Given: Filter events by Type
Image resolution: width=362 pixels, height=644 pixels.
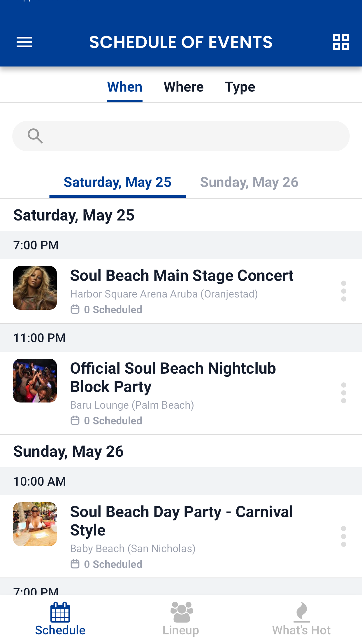Looking at the screenshot, I should pos(240,87).
